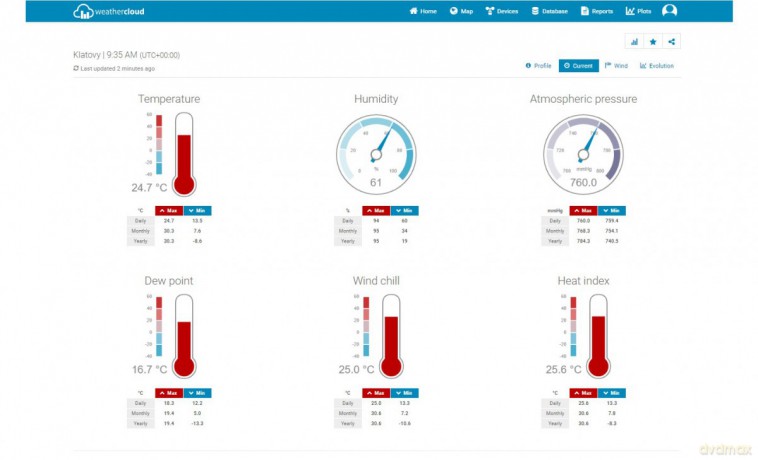Click the Max header in Temperature table
Image resolution: width=758 pixels, height=460 pixels.
169,211
